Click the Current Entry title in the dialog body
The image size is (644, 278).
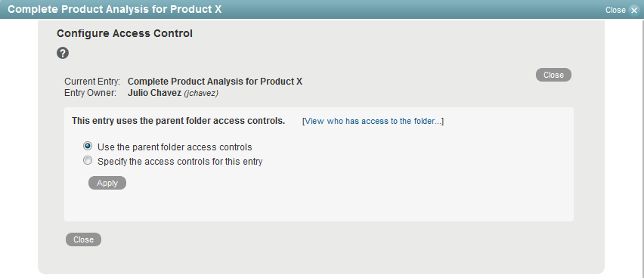[215, 82]
